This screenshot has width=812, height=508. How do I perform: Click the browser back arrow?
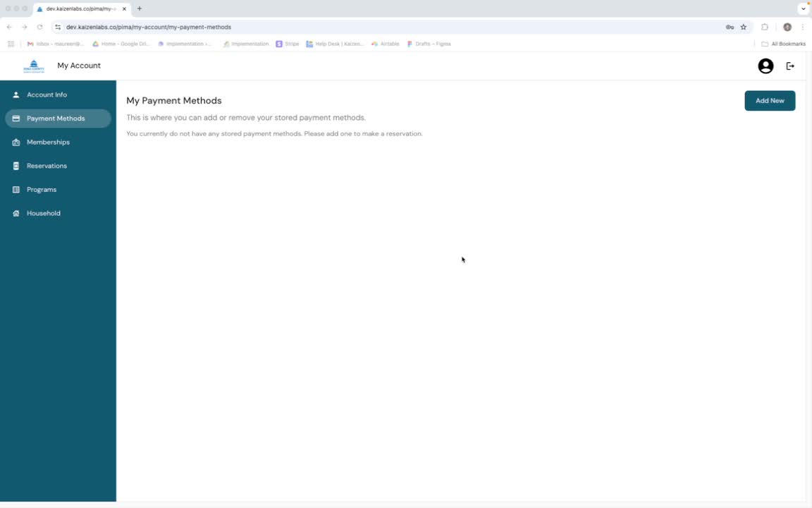click(9, 27)
